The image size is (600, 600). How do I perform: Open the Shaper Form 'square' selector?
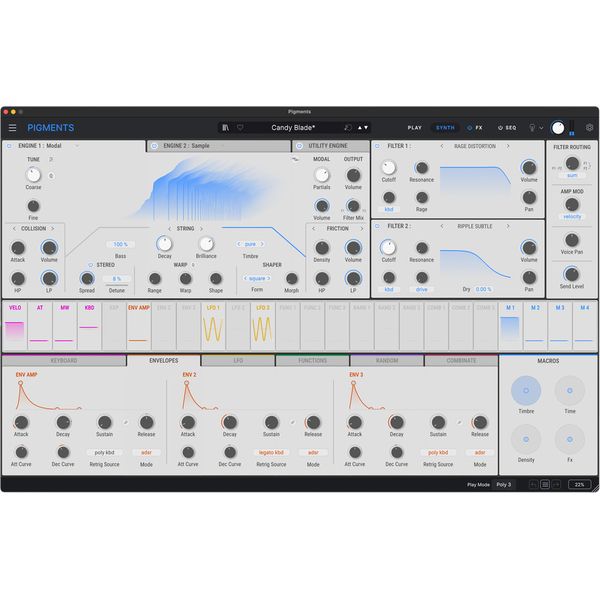tap(257, 278)
